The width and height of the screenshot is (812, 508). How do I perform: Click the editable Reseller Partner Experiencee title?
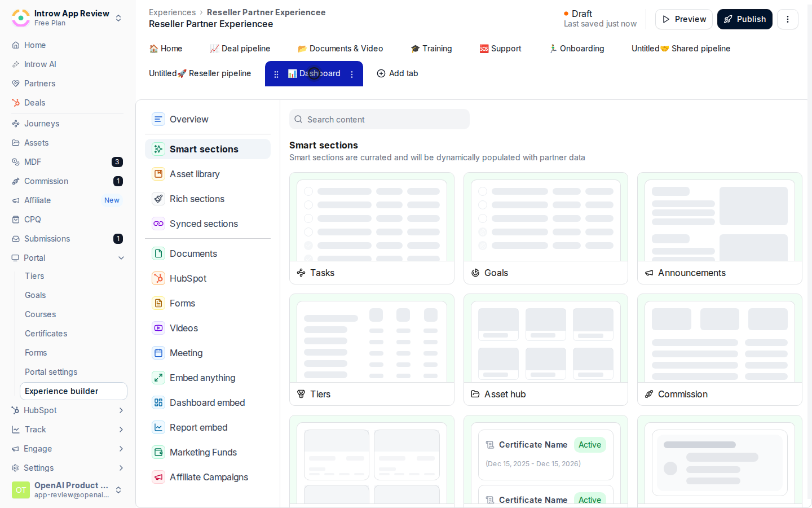tap(211, 24)
